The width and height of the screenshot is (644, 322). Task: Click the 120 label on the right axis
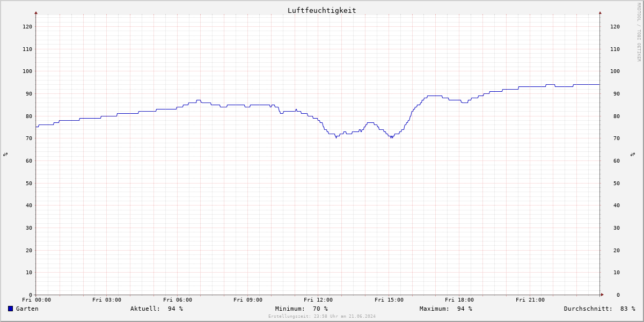pos(615,26)
